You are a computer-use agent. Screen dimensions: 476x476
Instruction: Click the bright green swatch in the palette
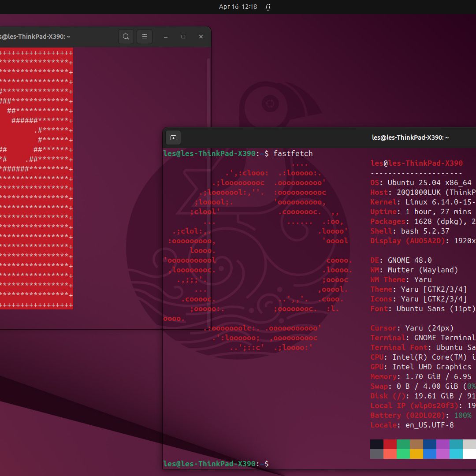point(403,455)
